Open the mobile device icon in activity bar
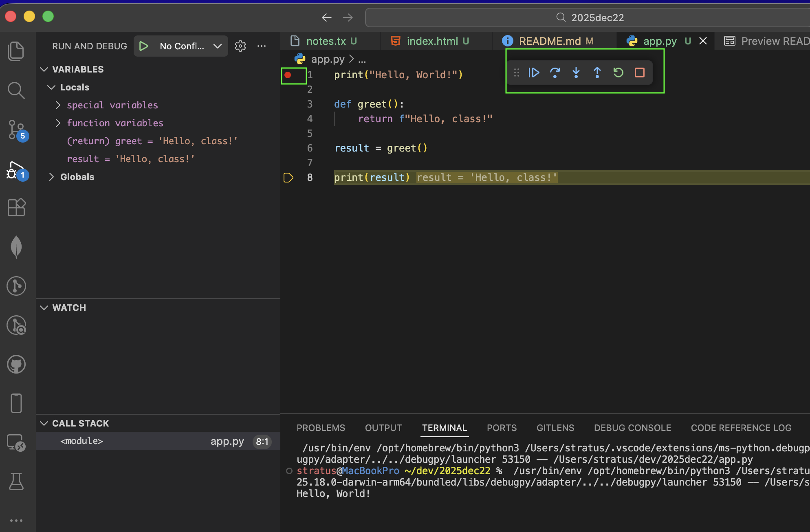The width and height of the screenshot is (810, 532). pos(16,403)
